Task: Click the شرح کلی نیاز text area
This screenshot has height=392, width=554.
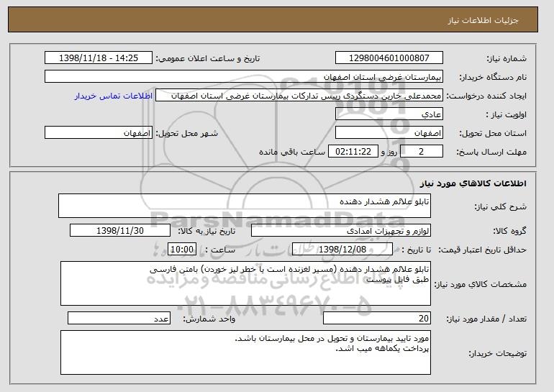Action: coord(245,206)
